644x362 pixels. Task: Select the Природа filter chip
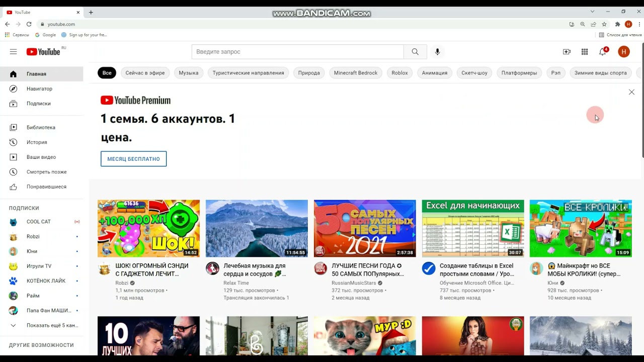pyautogui.click(x=309, y=73)
